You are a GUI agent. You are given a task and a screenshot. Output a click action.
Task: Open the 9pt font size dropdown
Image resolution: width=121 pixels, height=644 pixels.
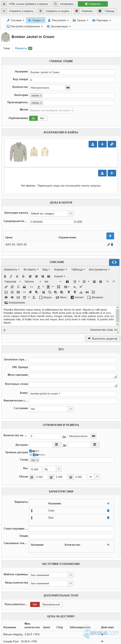click(x=53, y=281)
